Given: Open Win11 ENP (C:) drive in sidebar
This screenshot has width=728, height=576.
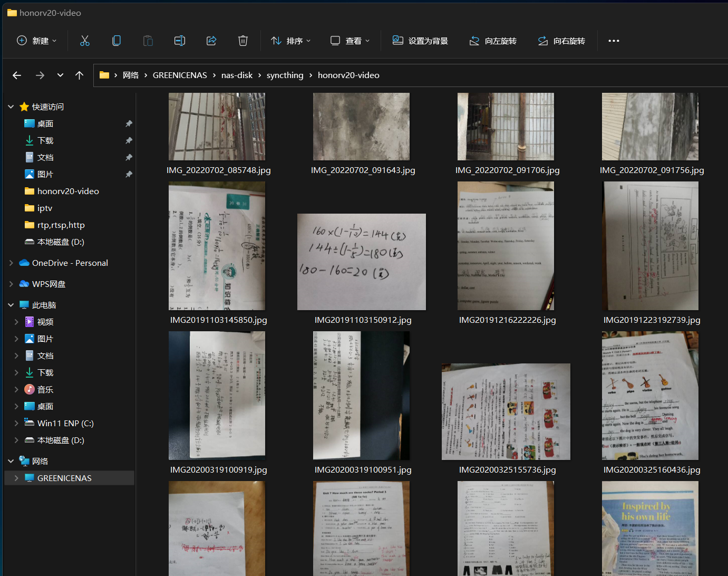Looking at the screenshot, I should [x=65, y=423].
